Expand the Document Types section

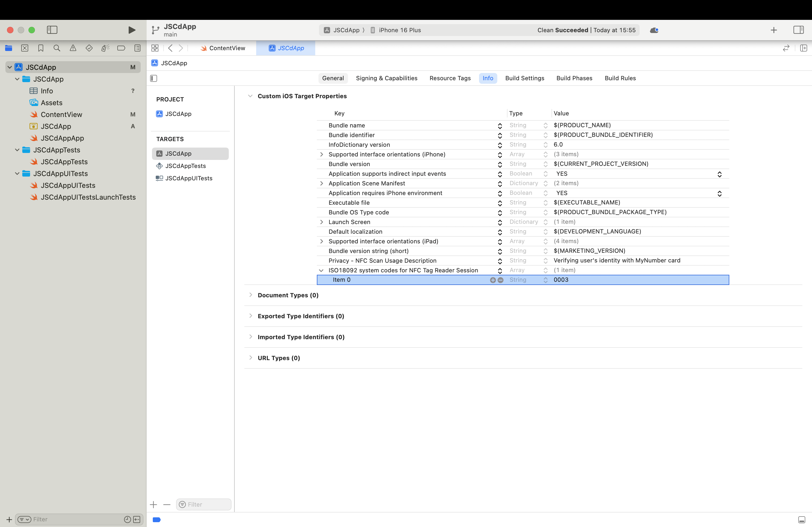point(251,295)
